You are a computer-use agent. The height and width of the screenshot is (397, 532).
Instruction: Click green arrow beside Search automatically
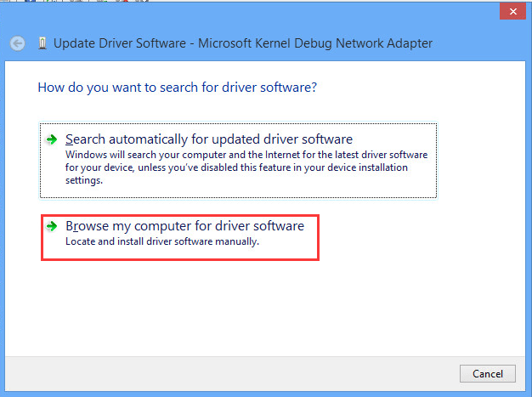pos(53,139)
